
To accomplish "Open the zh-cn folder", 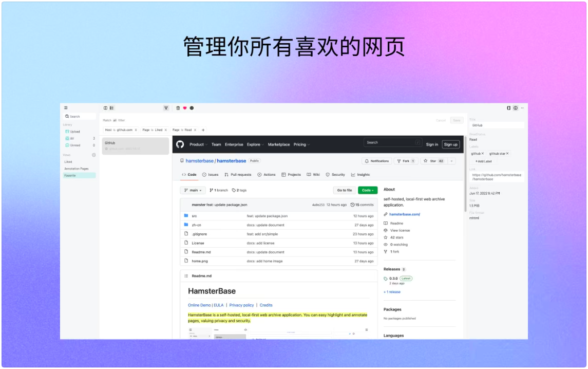I will [x=197, y=225].
